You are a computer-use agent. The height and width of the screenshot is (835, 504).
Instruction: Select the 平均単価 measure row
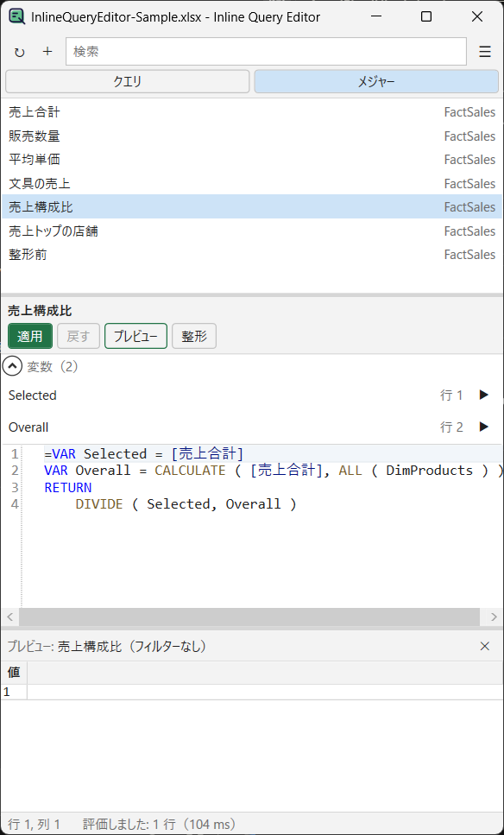point(252,159)
